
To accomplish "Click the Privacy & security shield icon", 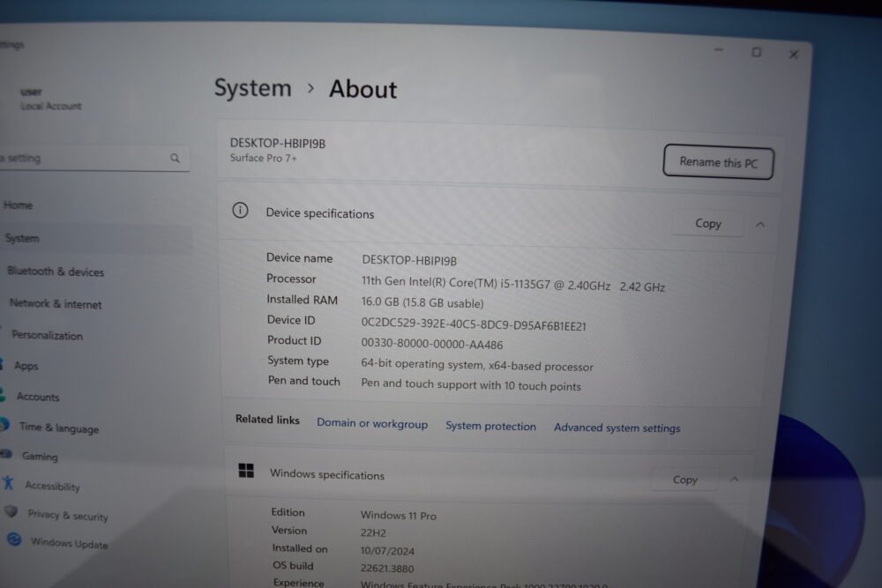I will click(x=11, y=511).
